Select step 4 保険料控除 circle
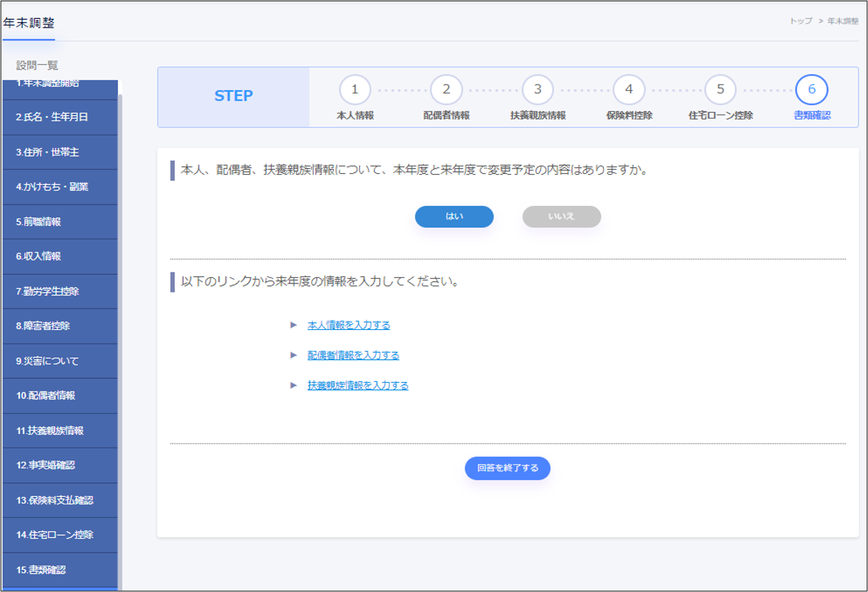This screenshot has height=592, width=868. click(x=629, y=89)
